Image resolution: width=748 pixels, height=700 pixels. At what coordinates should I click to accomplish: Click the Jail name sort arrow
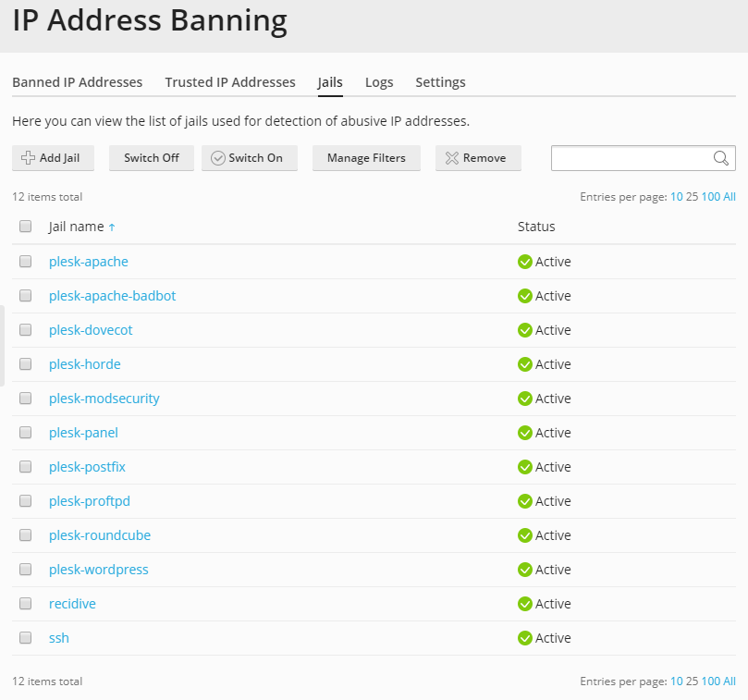point(112,227)
